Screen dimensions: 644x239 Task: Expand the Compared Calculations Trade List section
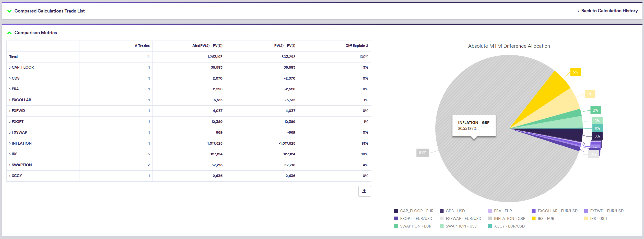9,11
